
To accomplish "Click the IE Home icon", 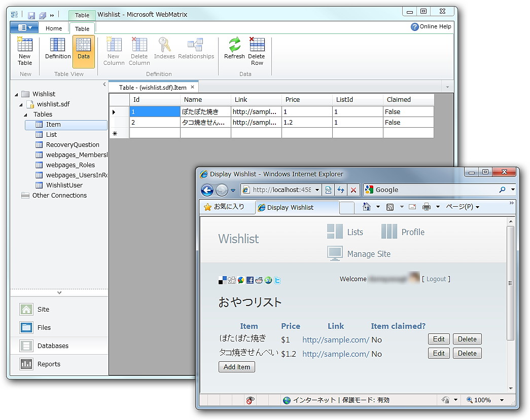I will point(366,207).
